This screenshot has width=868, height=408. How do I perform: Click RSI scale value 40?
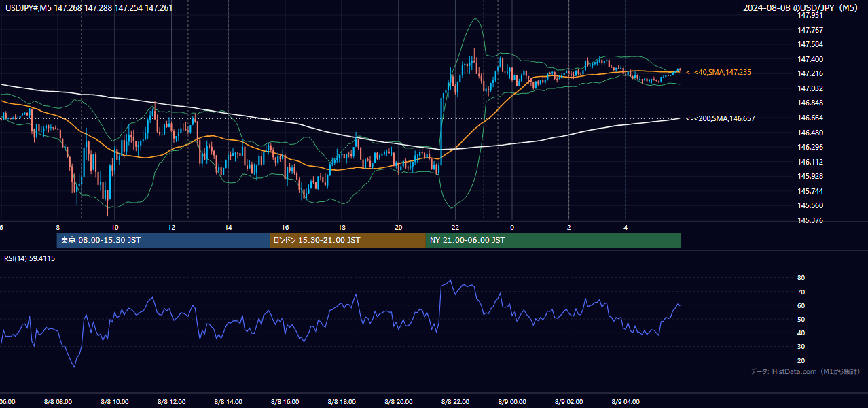click(801, 333)
